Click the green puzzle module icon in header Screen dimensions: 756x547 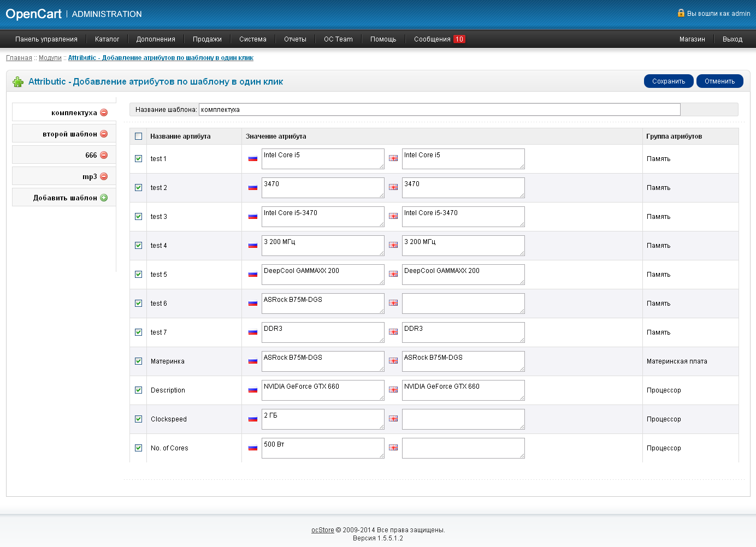coord(18,82)
